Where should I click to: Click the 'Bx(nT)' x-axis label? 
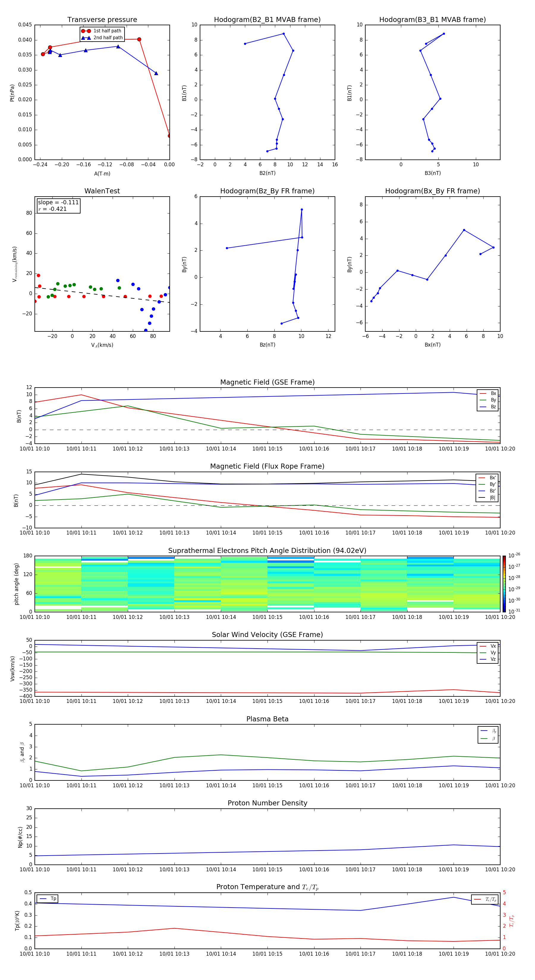coord(432,345)
